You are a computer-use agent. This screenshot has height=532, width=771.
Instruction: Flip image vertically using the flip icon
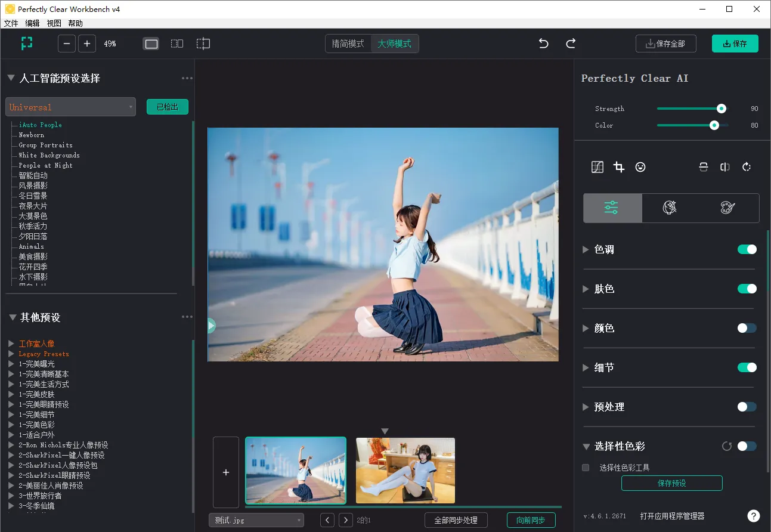click(x=704, y=167)
